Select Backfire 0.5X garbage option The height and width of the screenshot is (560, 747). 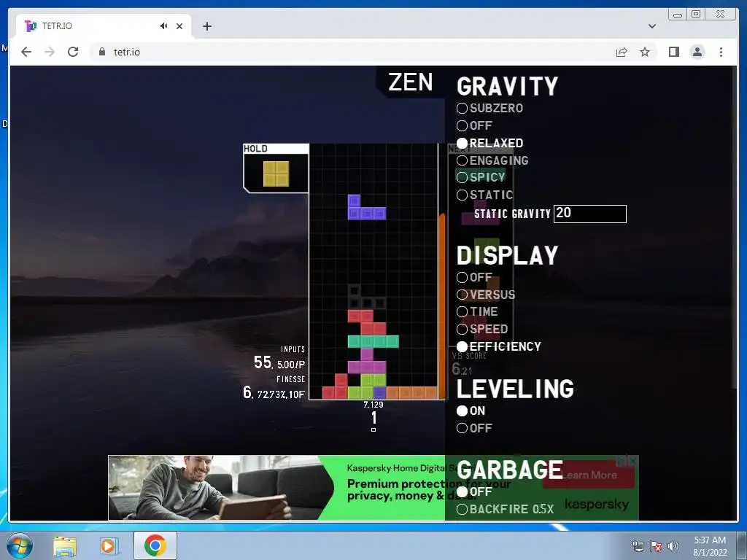(505, 509)
